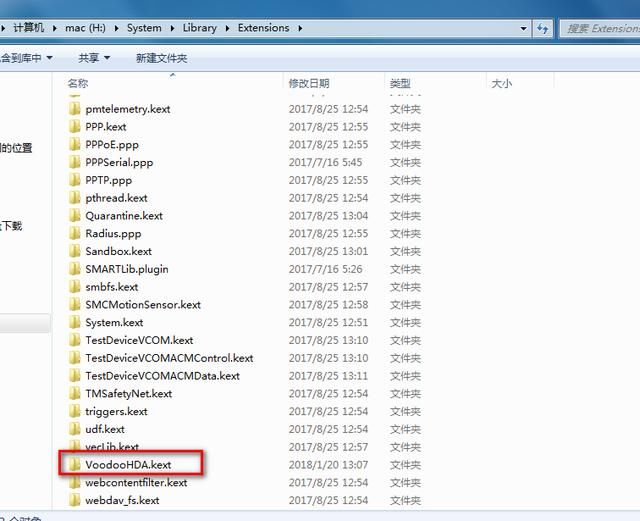Sort by 名称 column header
Screen dimensions: 640x521
pyautogui.click(x=78, y=84)
